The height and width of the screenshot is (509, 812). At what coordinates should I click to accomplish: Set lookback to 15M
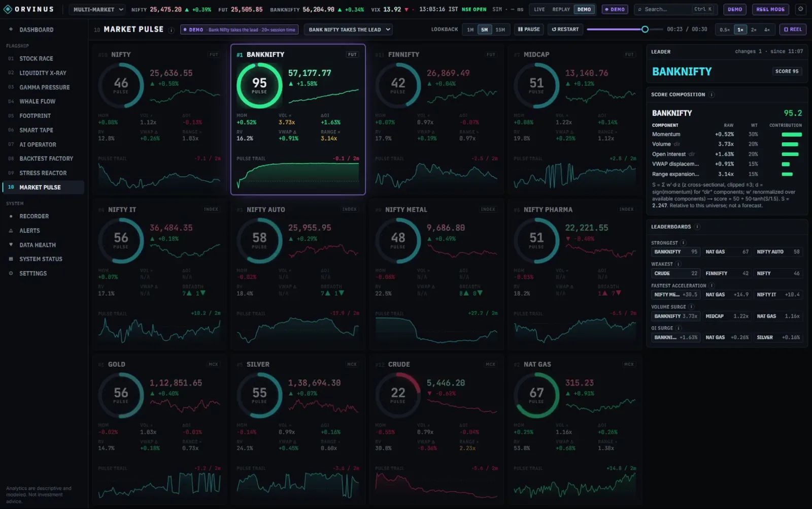500,29
